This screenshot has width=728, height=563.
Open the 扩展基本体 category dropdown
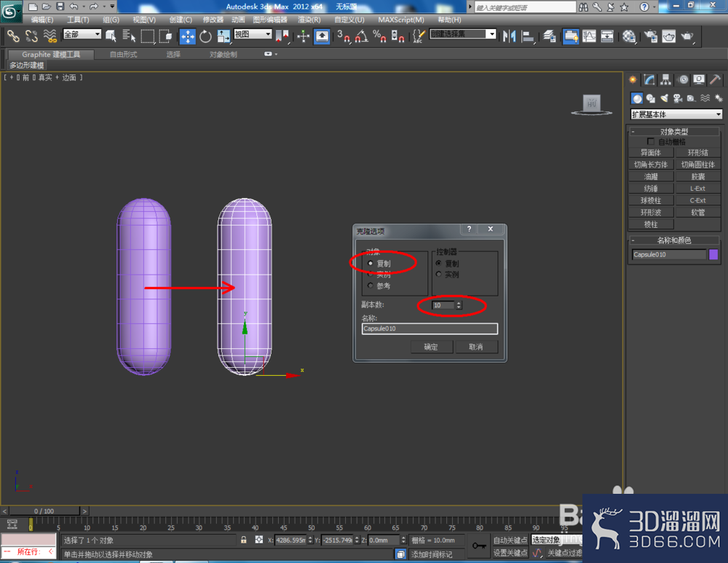click(x=676, y=114)
